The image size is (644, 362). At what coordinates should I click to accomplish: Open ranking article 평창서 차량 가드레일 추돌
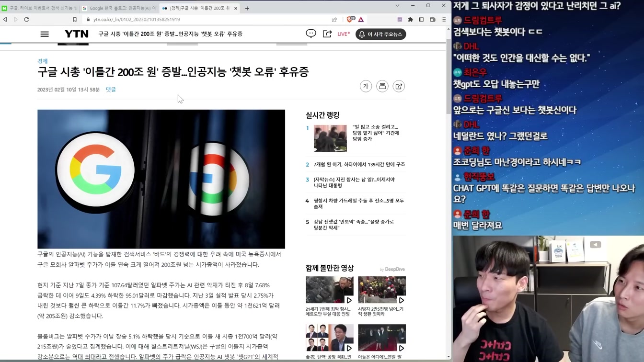coord(358,204)
